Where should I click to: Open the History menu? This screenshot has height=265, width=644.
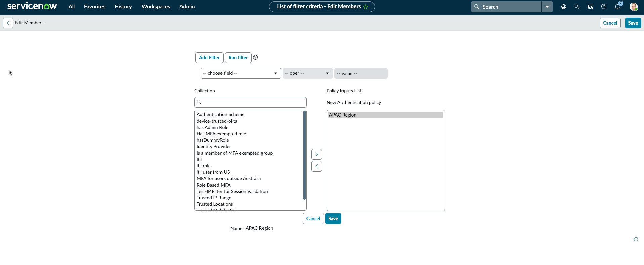coord(123,7)
